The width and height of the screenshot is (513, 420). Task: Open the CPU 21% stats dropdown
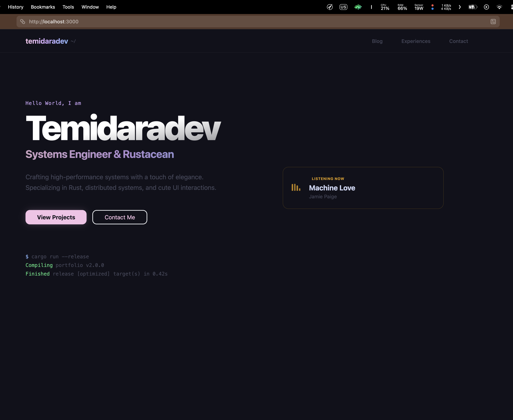[385, 7]
